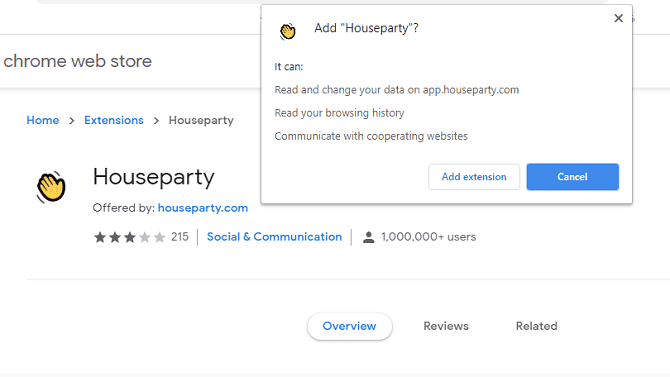
Task: Click the large Houseparty hand logo on page
Action: [51, 187]
